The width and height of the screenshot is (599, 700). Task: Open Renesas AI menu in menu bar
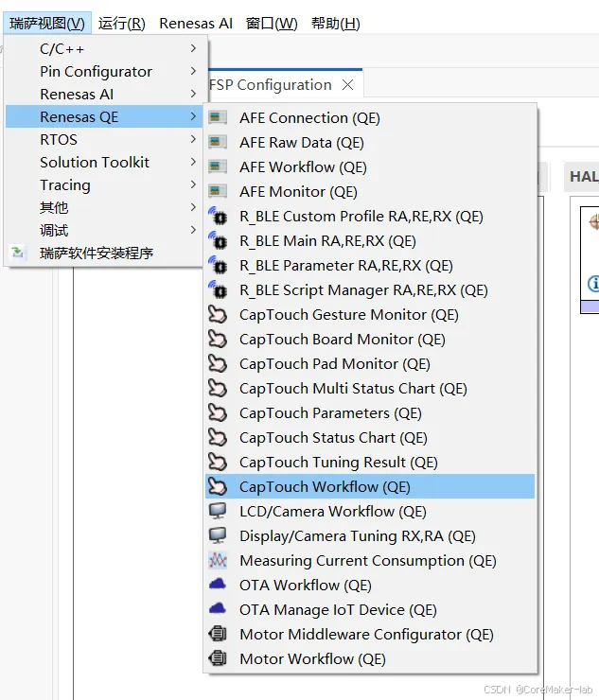[196, 24]
